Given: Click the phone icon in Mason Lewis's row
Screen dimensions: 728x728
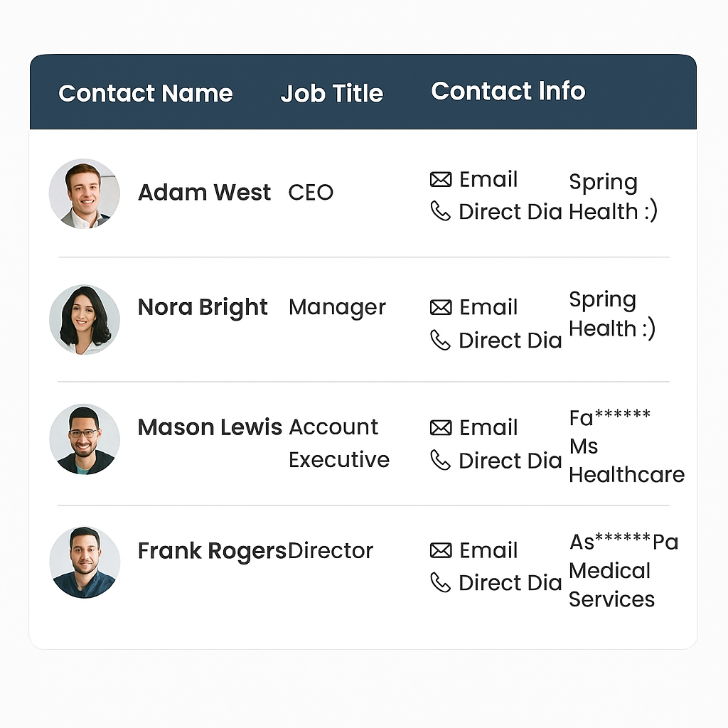Looking at the screenshot, I should pos(441,461).
